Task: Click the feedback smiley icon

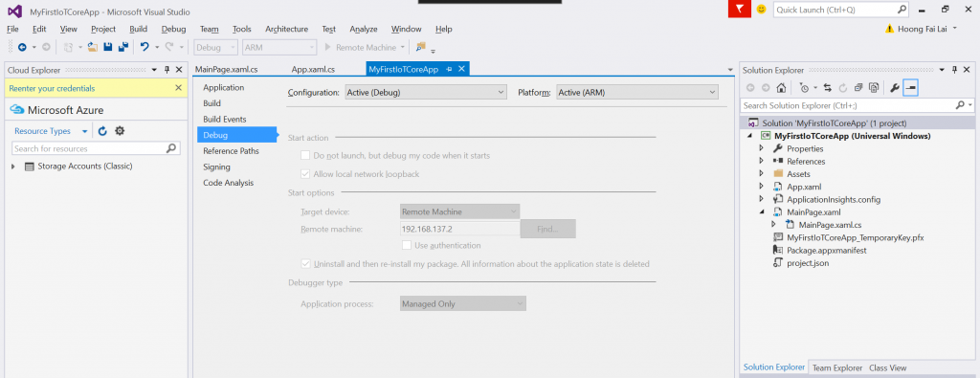Action: (x=761, y=10)
